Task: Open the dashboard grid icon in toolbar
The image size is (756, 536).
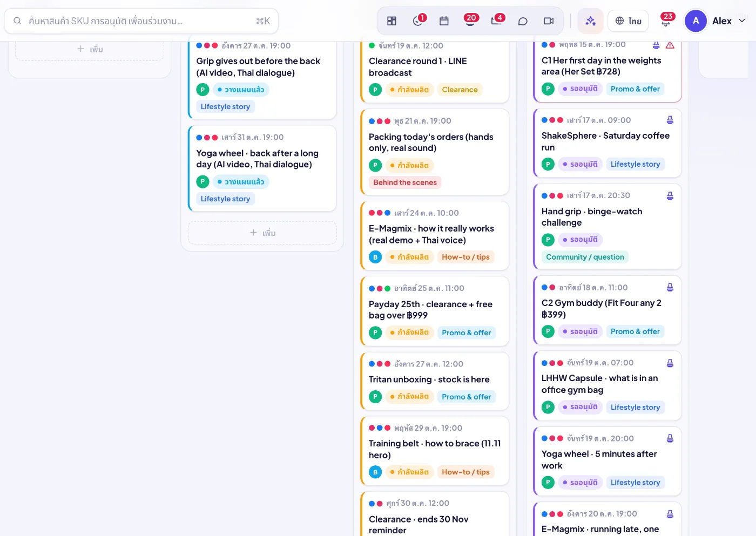Action: tap(391, 21)
